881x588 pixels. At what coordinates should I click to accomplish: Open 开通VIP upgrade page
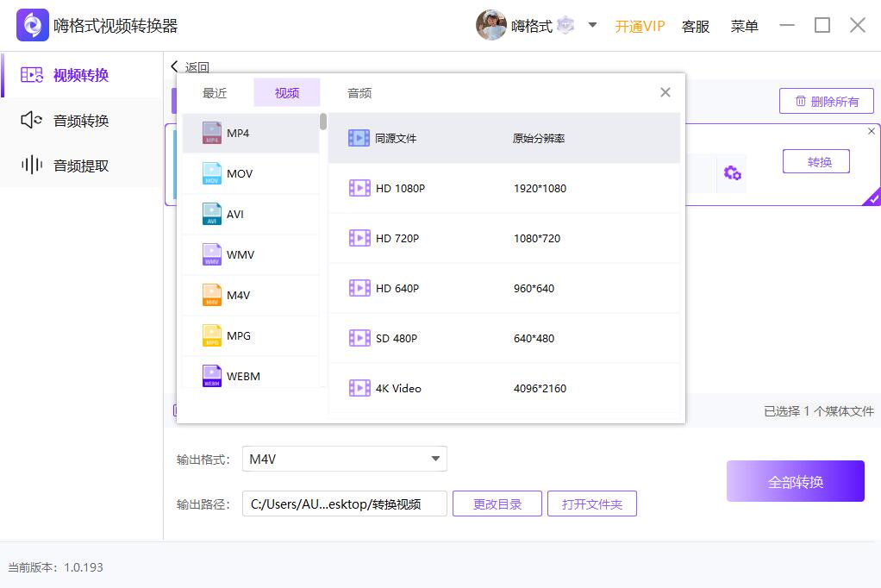640,26
